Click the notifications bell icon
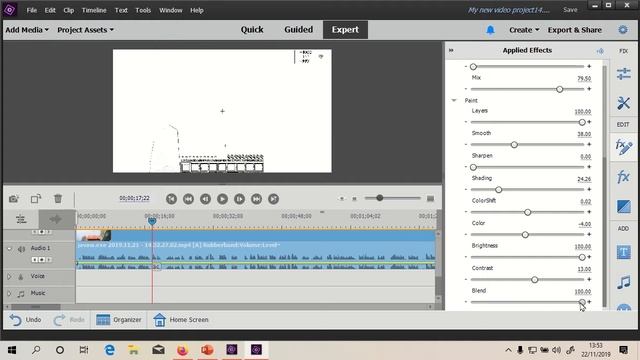 click(490, 30)
